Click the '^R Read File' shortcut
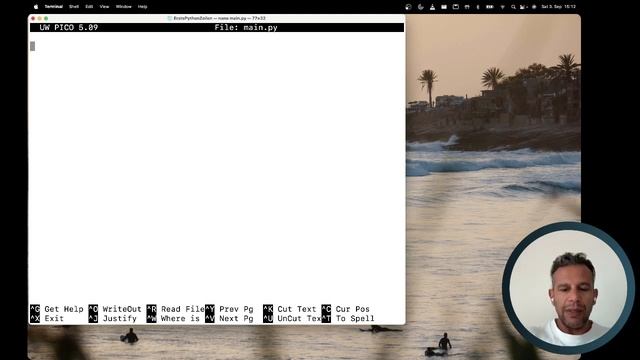 tap(176, 309)
